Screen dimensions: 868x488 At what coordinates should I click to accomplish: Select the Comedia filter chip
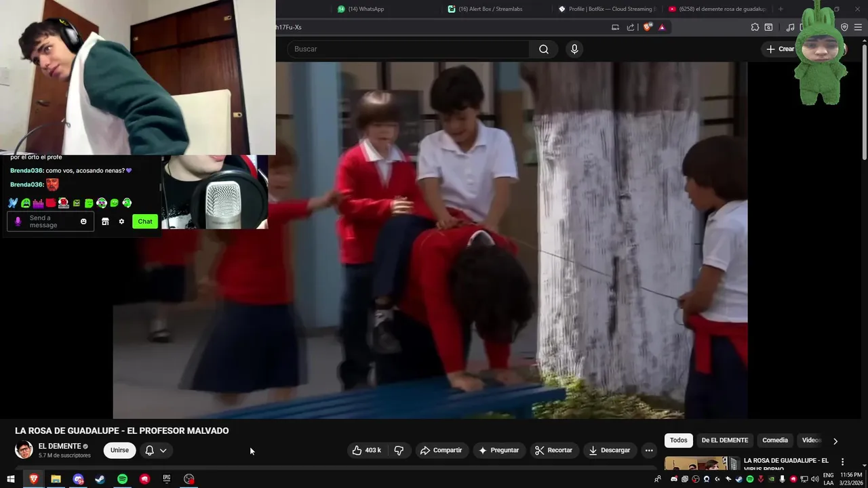(x=775, y=441)
